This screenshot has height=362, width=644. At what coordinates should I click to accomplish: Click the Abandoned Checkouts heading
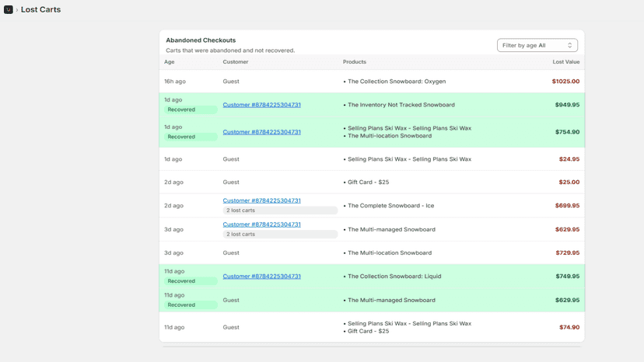pos(201,40)
